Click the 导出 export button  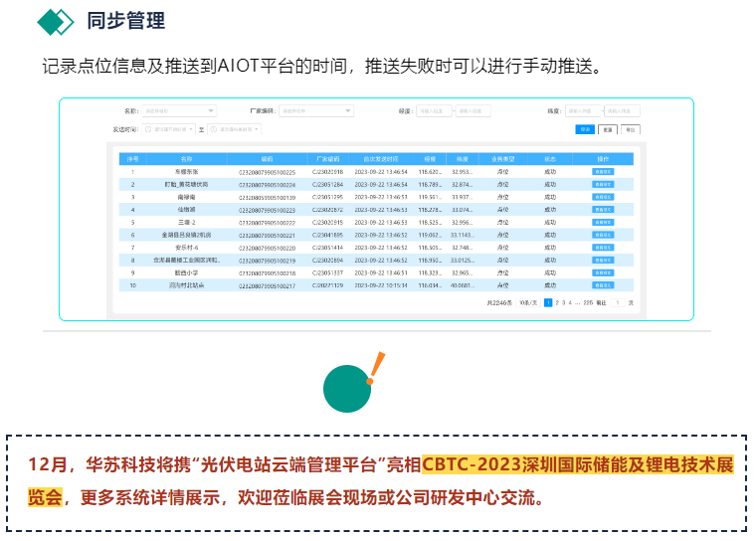tap(630, 129)
